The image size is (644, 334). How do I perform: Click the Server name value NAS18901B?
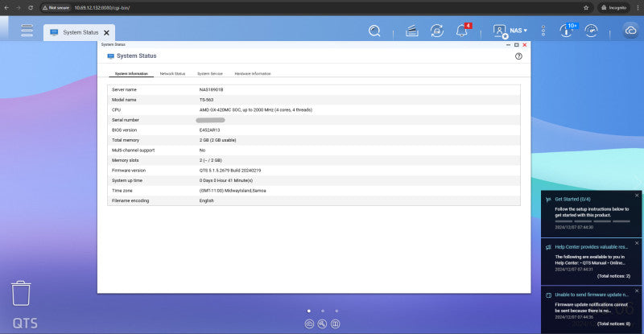(211, 89)
